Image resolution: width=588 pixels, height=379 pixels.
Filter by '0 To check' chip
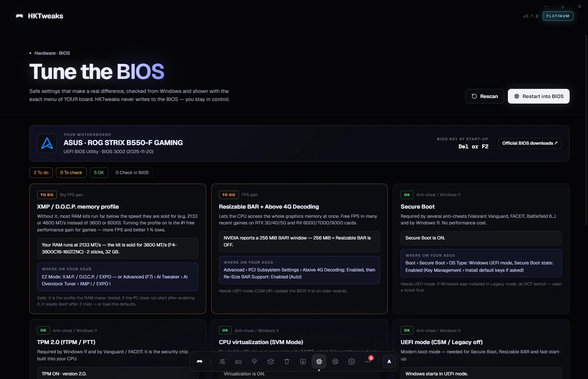coord(71,173)
